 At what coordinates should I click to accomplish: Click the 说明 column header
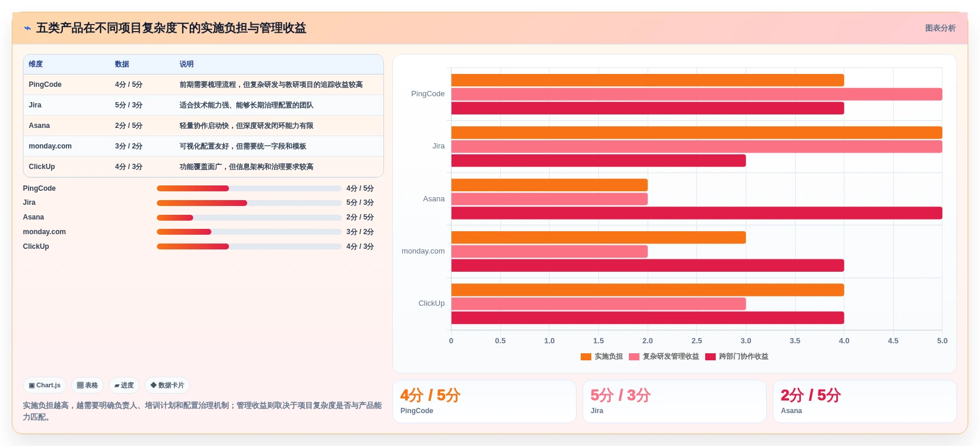point(187,64)
